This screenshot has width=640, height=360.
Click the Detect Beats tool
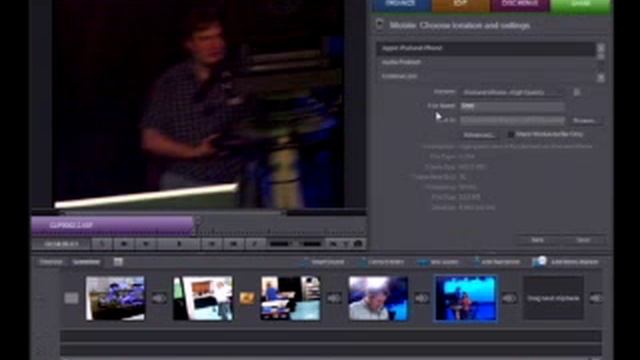pos(382,262)
